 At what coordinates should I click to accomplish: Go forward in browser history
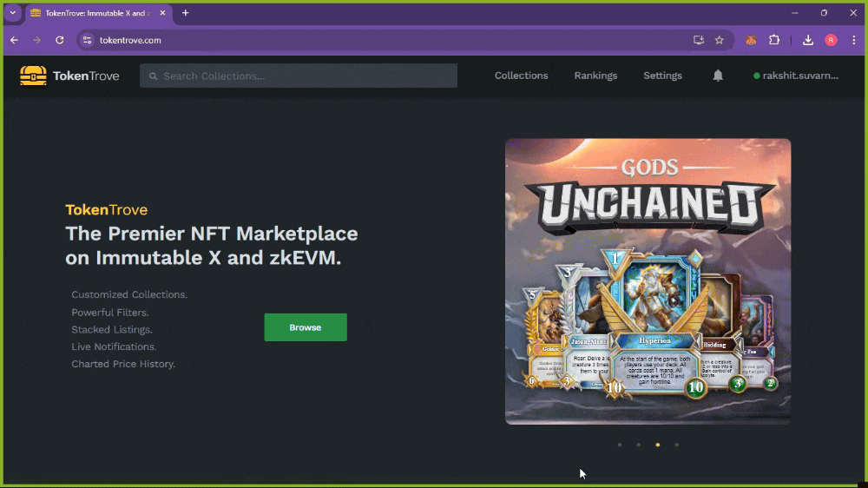pyautogui.click(x=36, y=40)
